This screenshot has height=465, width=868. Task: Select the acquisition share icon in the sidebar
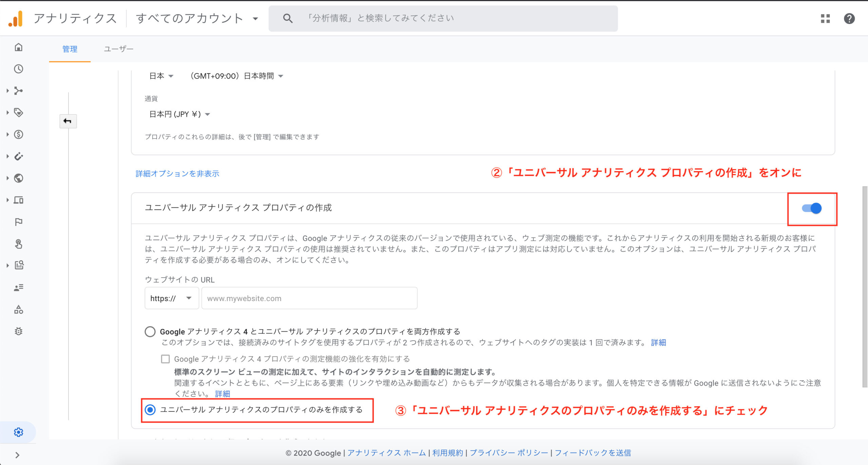[x=19, y=91]
